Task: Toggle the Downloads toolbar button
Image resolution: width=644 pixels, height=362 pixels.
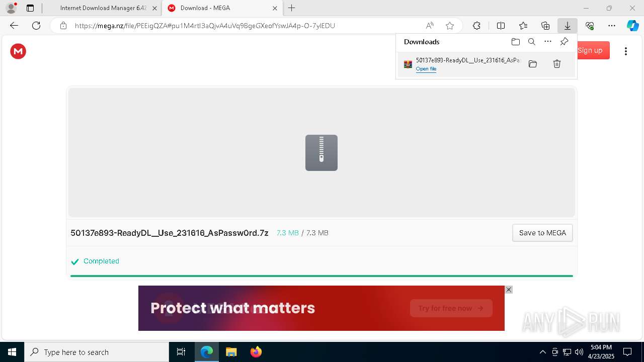Action: pos(568,26)
